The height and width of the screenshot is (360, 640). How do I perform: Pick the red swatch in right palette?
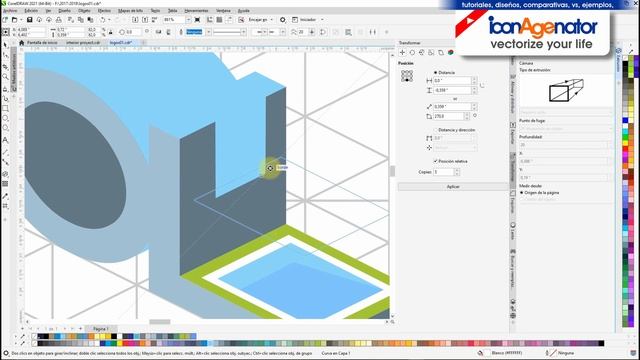[625, 150]
